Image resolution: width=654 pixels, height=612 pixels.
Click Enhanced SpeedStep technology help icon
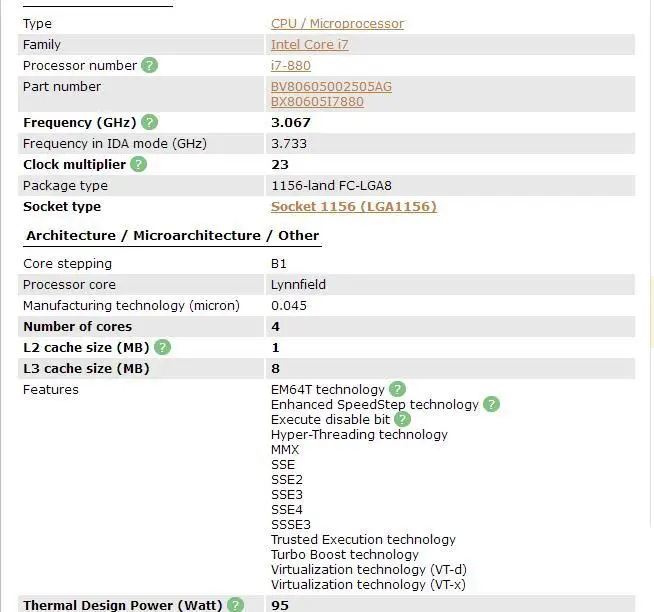coord(491,404)
